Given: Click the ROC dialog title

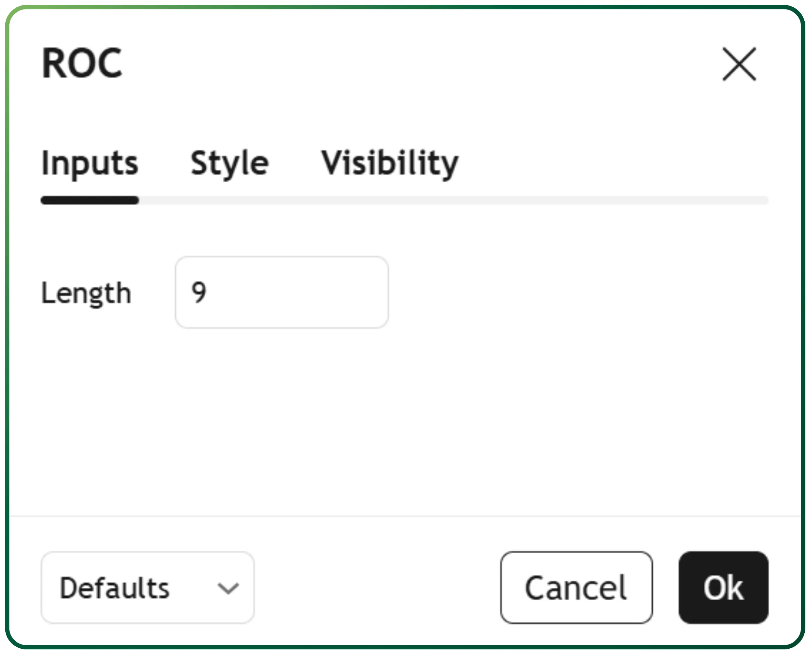Looking at the screenshot, I should pos(82,63).
